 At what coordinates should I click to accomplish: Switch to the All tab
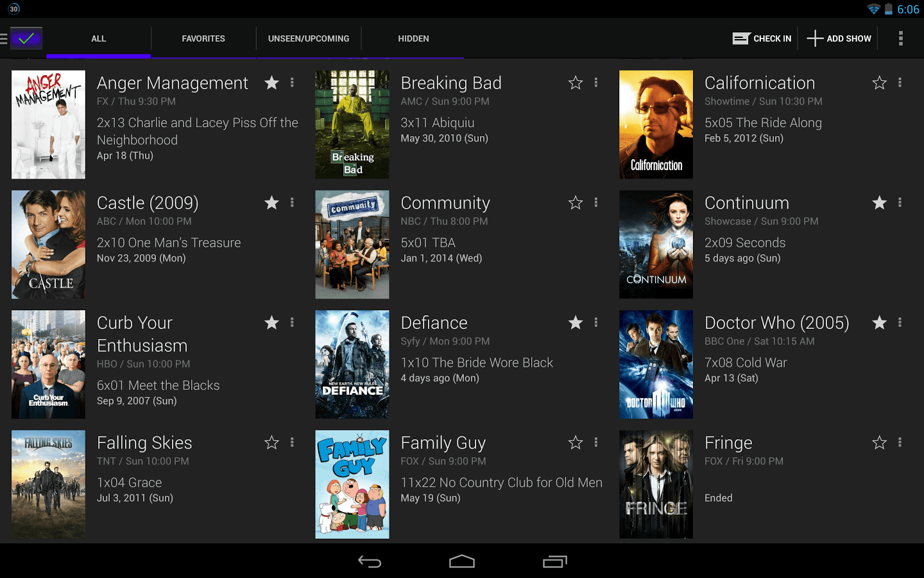point(99,39)
